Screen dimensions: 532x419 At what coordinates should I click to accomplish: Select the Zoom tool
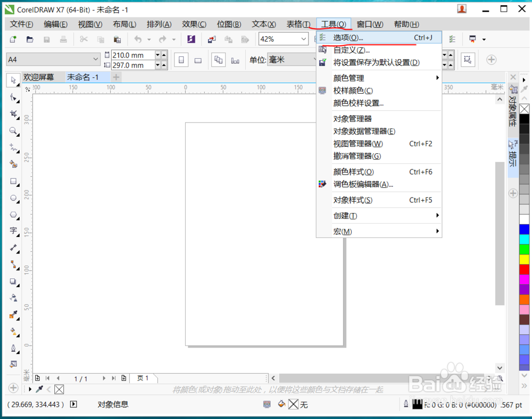pyautogui.click(x=13, y=131)
